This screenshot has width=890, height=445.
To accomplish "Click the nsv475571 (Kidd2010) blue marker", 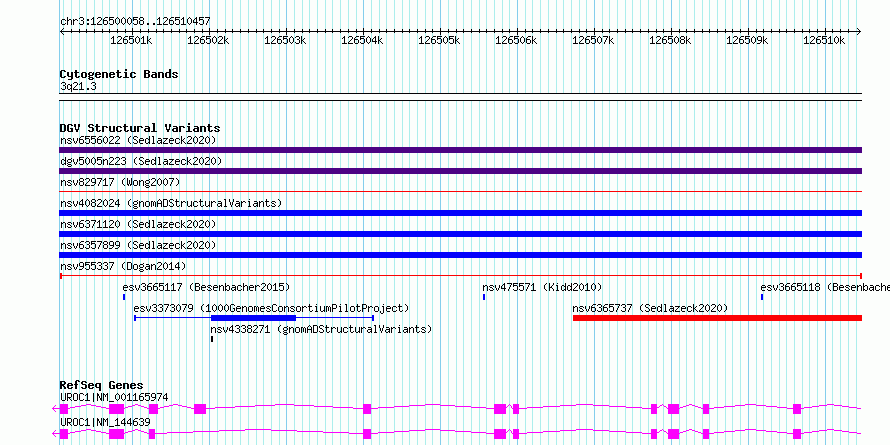I will [484, 297].
